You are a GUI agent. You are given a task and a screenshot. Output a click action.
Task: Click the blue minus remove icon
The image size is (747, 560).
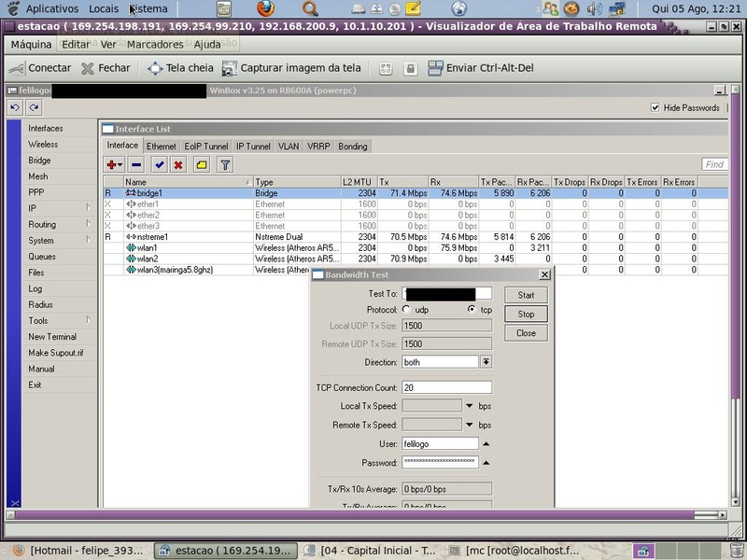(136, 165)
